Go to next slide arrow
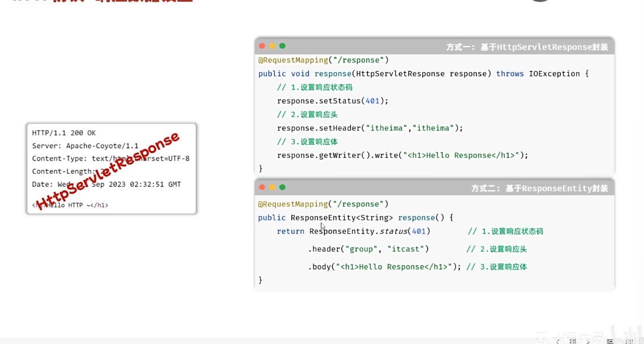Screen dimensions: 644x344 point(587,341)
